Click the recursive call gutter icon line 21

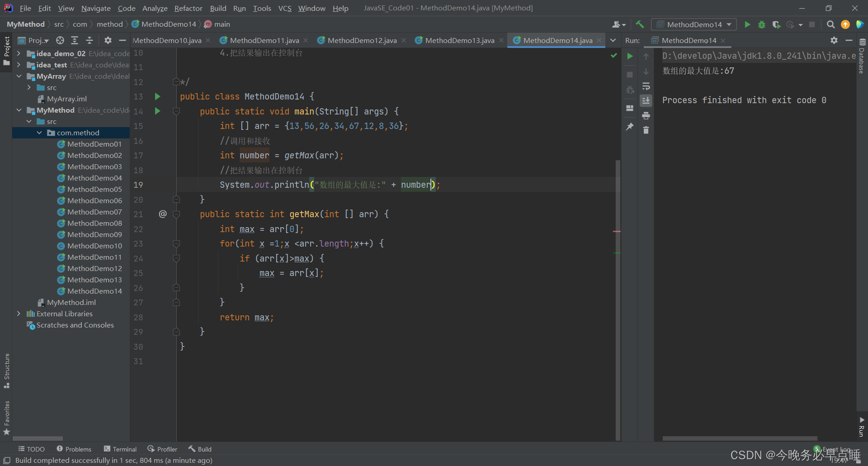click(163, 214)
